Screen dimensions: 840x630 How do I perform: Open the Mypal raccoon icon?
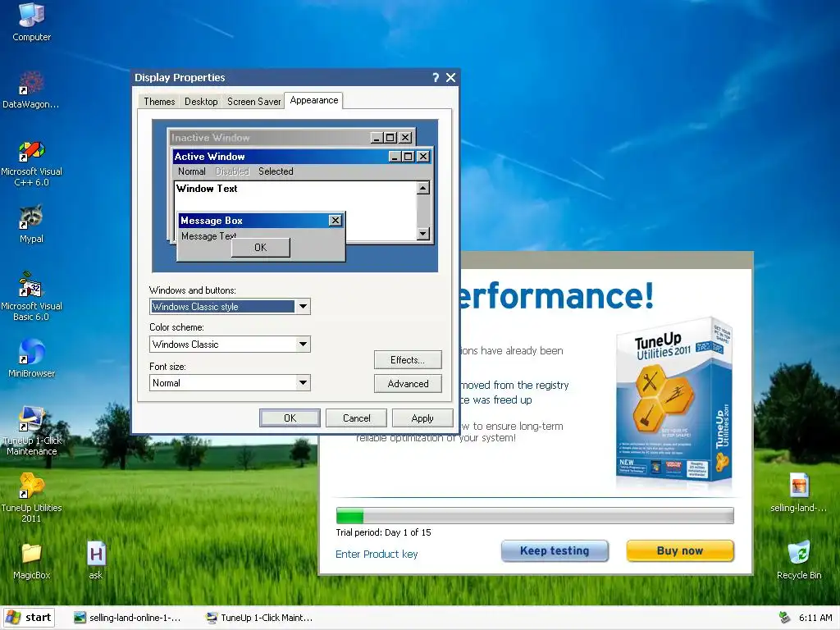click(x=31, y=224)
